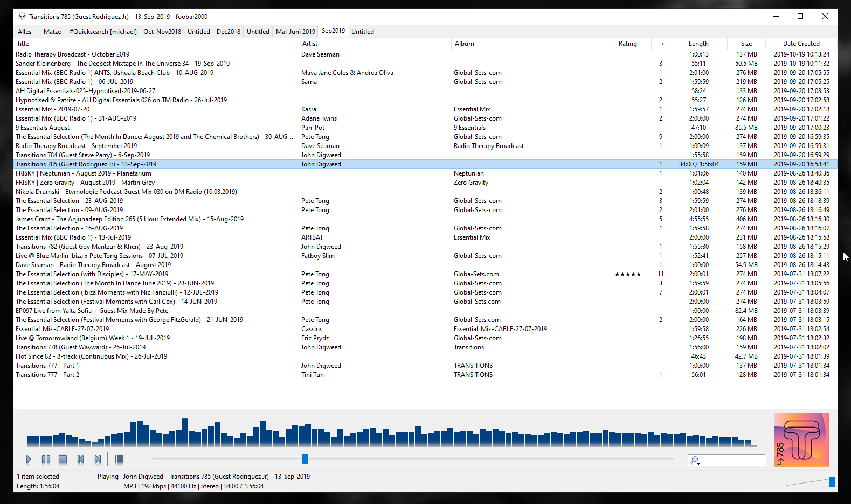Click the foobar2000 alien icon in title bar
Image resolution: width=851 pixels, height=504 pixels.
point(22,16)
